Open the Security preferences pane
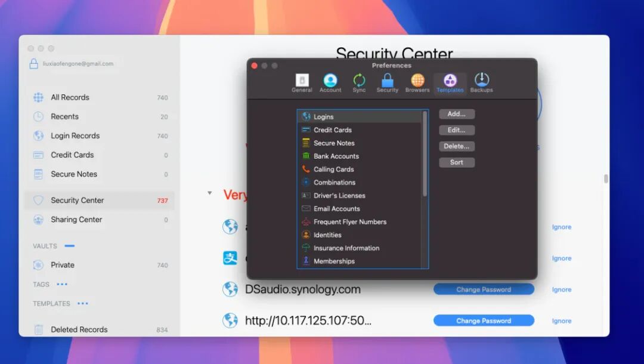644x364 pixels. pos(388,83)
